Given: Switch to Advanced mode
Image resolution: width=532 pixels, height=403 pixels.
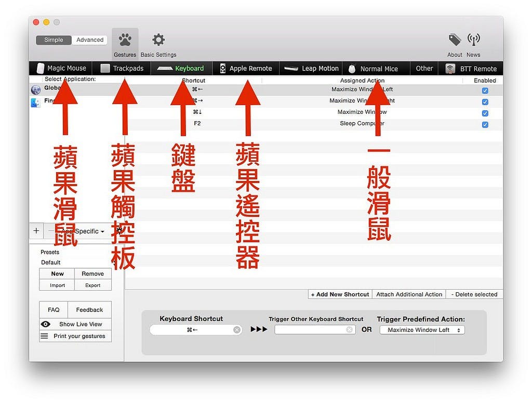Looking at the screenshot, I should (89, 40).
